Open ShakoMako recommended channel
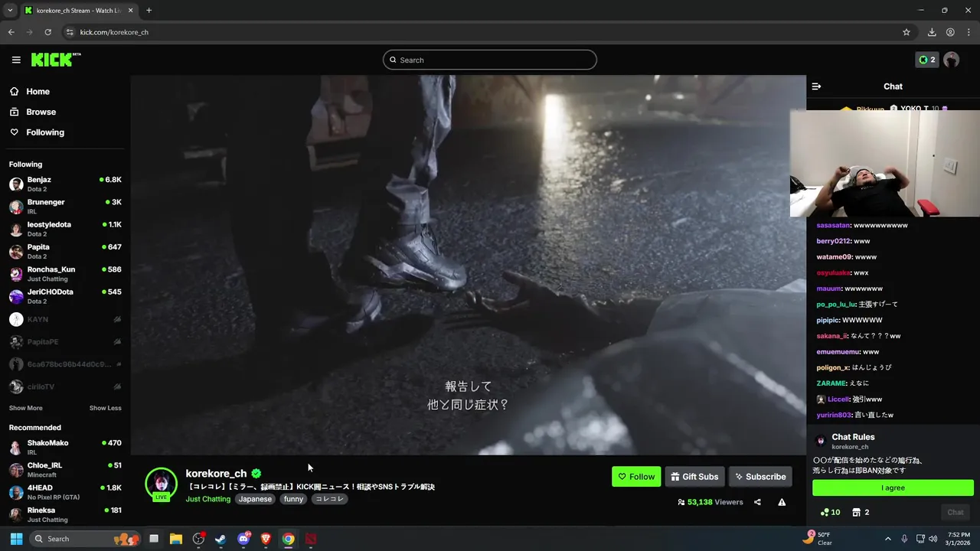 pyautogui.click(x=65, y=448)
